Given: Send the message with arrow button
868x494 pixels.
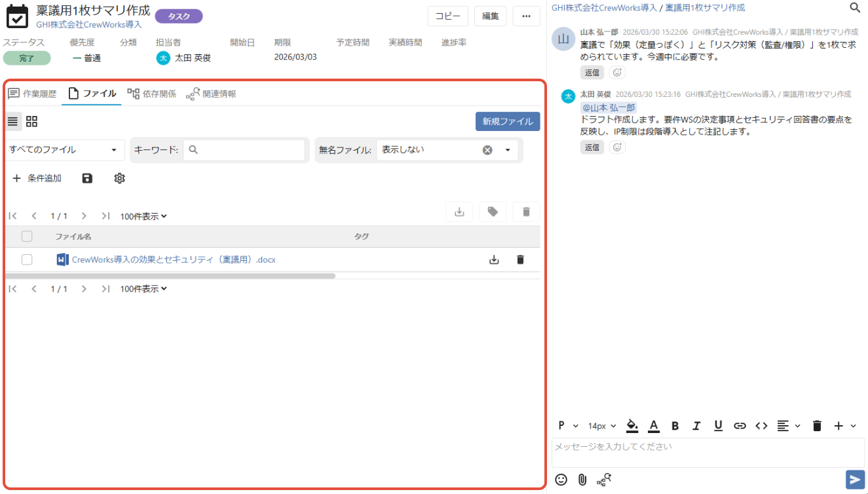Looking at the screenshot, I should click(x=855, y=480).
